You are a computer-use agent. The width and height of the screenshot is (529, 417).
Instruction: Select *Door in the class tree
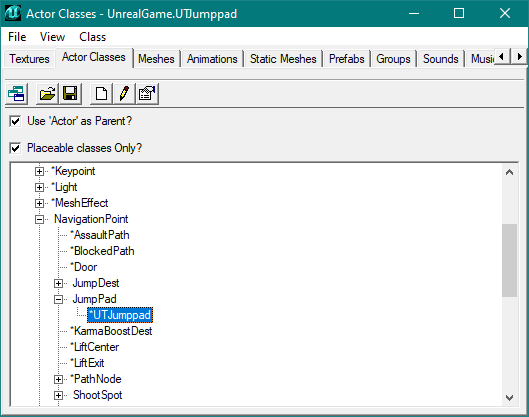[84, 267]
